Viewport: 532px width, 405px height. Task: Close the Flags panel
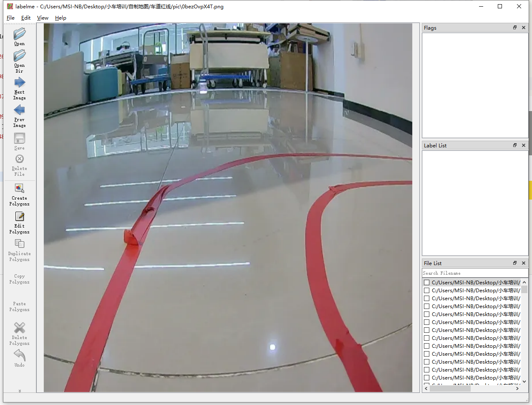click(x=524, y=28)
